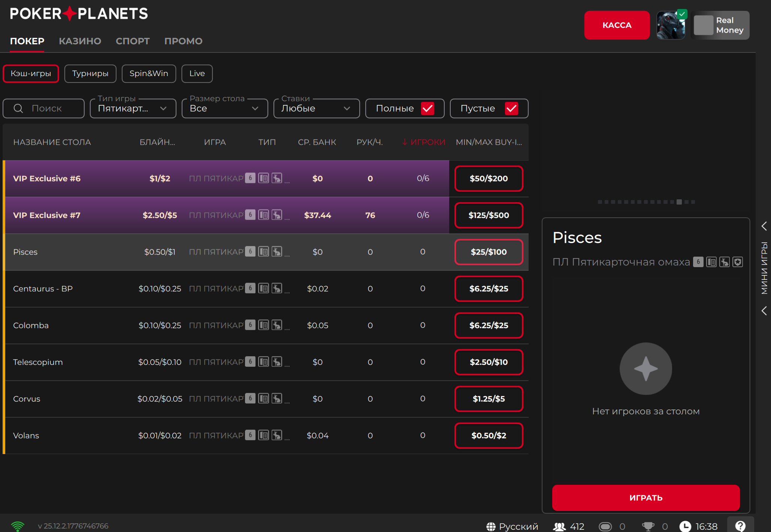Click the cards icon in the Telescopium row
Viewport: 771px width, 532px height.
264,362
